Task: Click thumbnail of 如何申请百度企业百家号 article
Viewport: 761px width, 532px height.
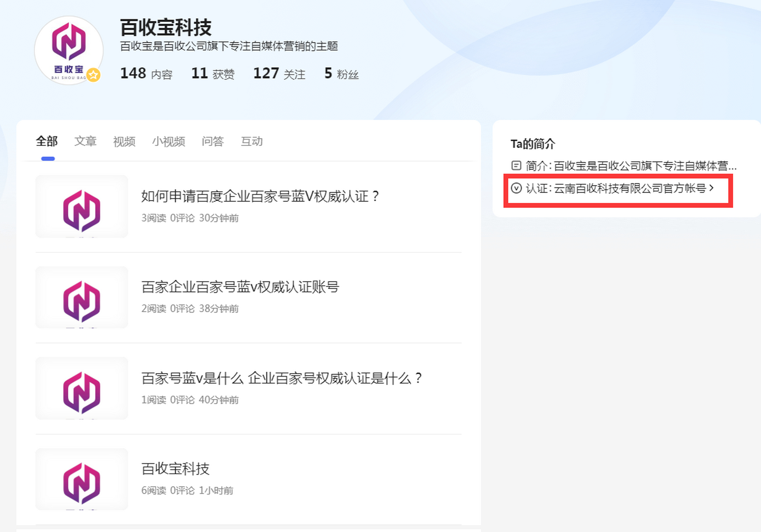Action: coord(81,207)
